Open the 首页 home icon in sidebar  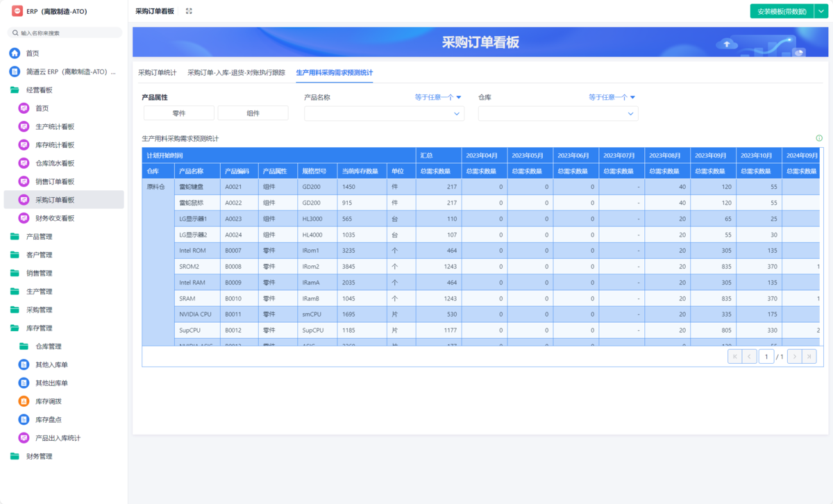[x=15, y=53]
